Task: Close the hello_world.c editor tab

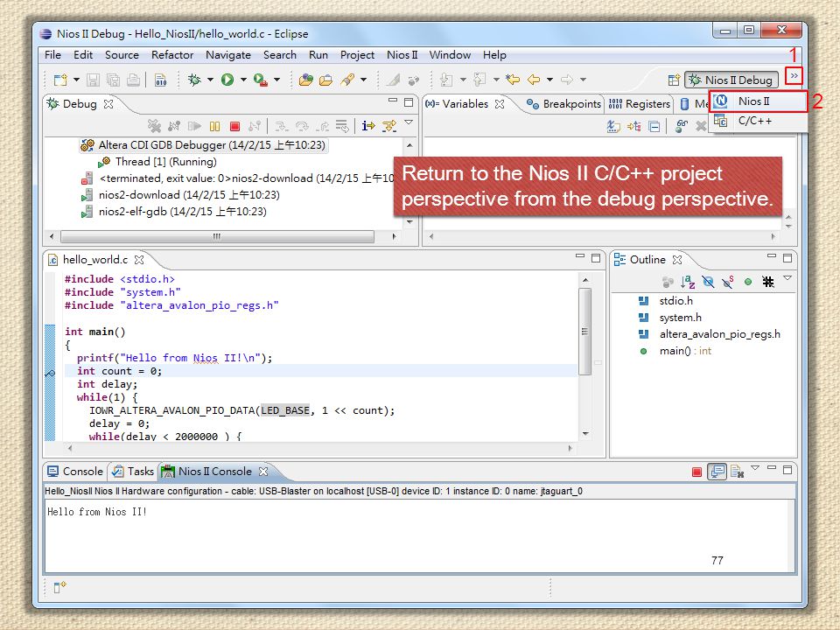Action: pyautogui.click(x=139, y=260)
